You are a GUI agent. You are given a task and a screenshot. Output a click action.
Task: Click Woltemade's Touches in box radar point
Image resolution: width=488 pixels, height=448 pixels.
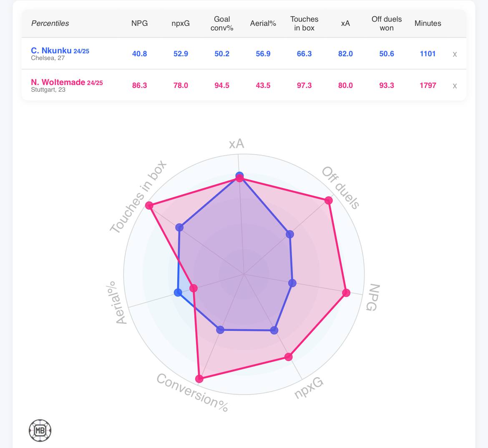click(149, 206)
